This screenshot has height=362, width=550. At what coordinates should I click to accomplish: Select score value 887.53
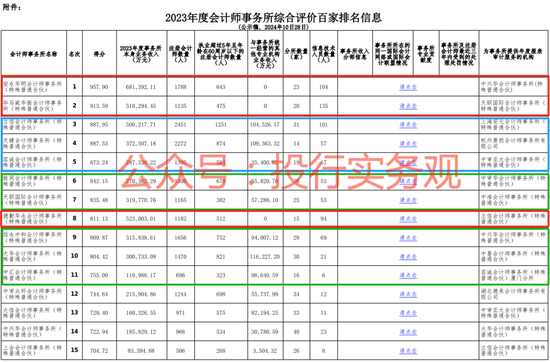coord(99,143)
